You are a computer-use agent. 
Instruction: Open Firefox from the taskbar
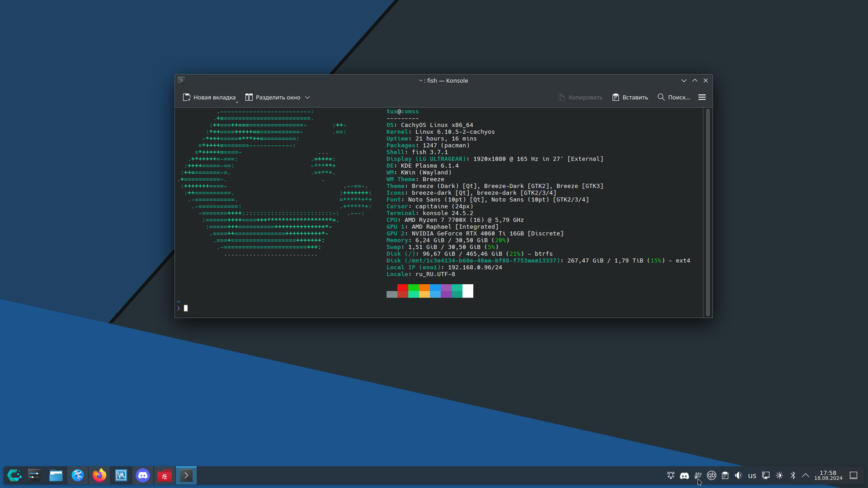pyautogui.click(x=100, y=475)
